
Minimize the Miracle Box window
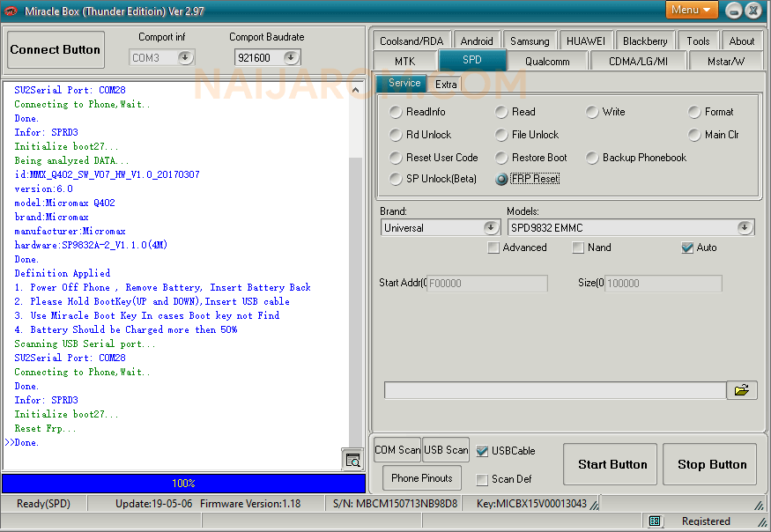pyautogui.click(x=733, y=11)
